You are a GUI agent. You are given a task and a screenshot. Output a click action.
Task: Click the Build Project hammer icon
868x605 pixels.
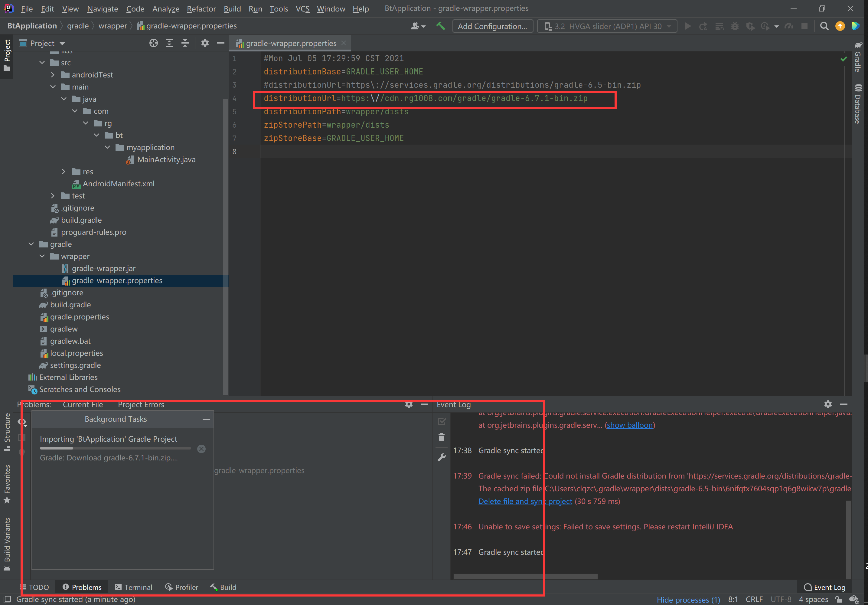tap(441, 26)
